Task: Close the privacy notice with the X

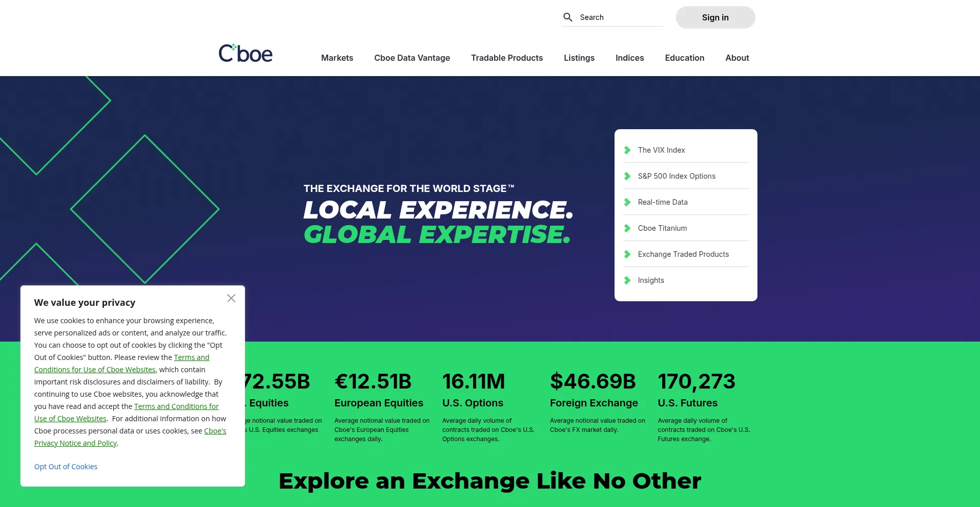Action: click(x=231, y=298)
